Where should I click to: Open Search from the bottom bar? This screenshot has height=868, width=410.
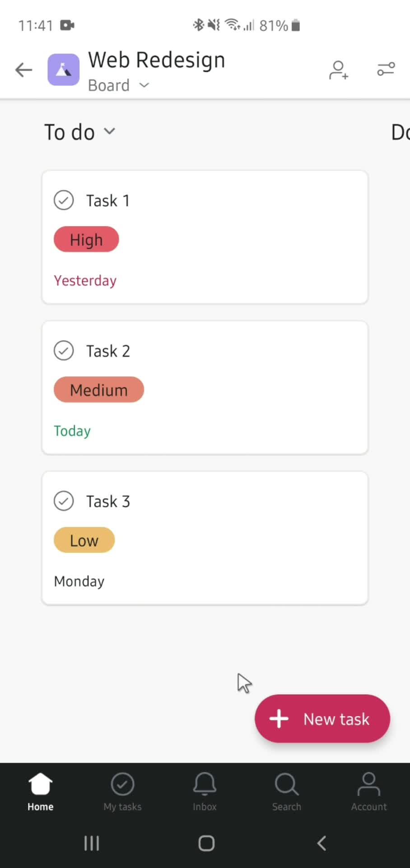click(x=286, y=791)
